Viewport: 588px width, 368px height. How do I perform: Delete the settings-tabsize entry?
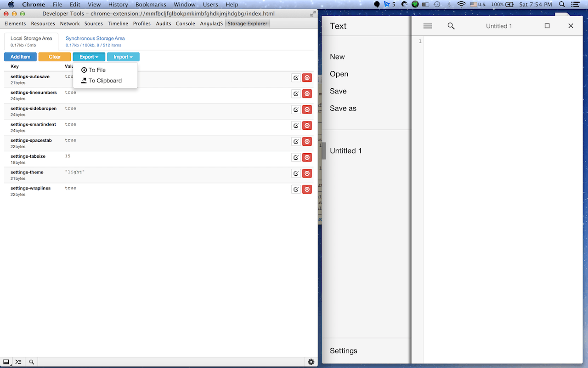[x=307, y=157]
